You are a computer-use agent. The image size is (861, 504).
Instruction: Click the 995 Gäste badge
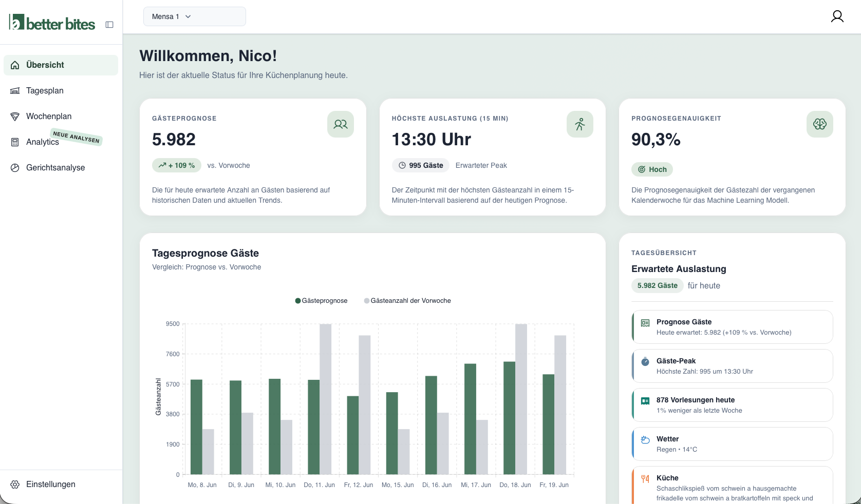(x=421, y=165)
